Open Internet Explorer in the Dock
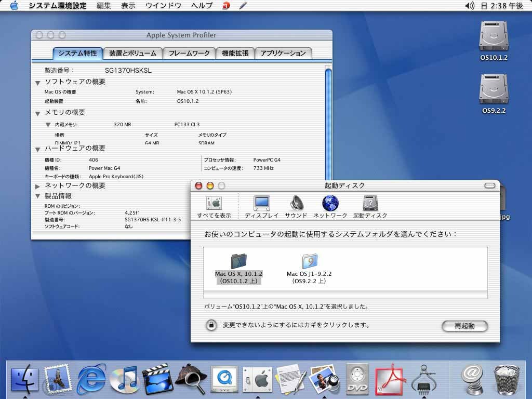The height and width of the screenshot is (399, 532). (91, 379)
